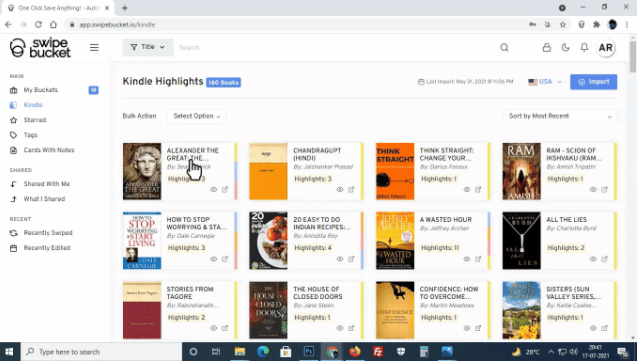Open Ram Scion of Ikshvaku share icon
Viewport: 637px width, 361px height.
(604, 190)
